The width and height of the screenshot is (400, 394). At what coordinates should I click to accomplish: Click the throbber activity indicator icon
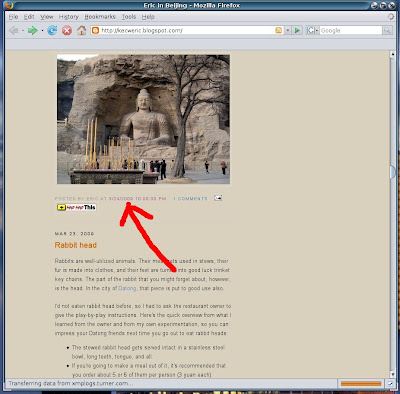click(x=391, y=16)
